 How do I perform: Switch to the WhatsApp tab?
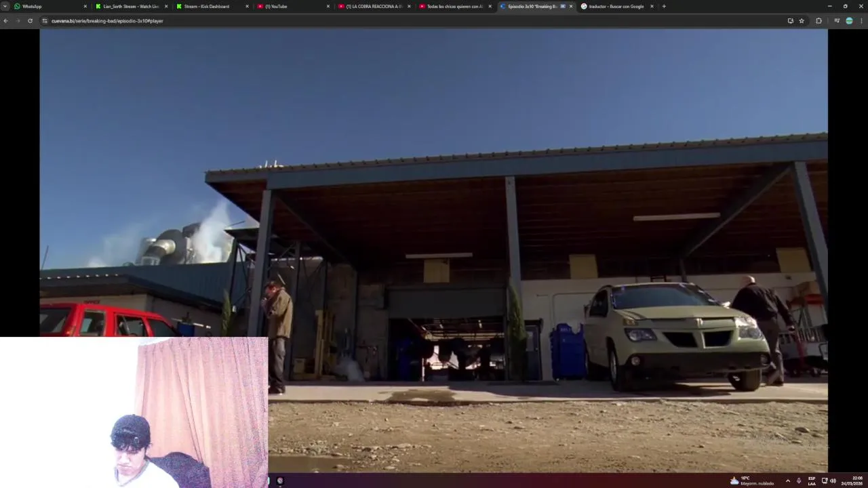50,6
